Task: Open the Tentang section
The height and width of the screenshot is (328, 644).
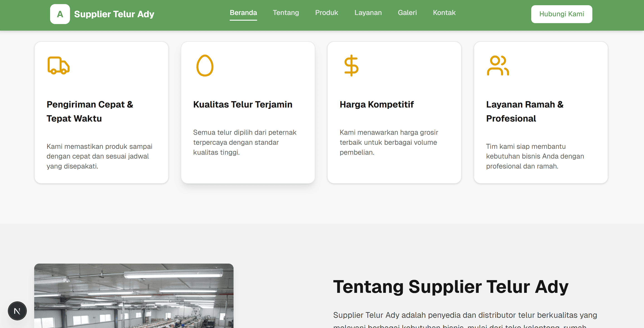Action: click(x=286, y=12)
